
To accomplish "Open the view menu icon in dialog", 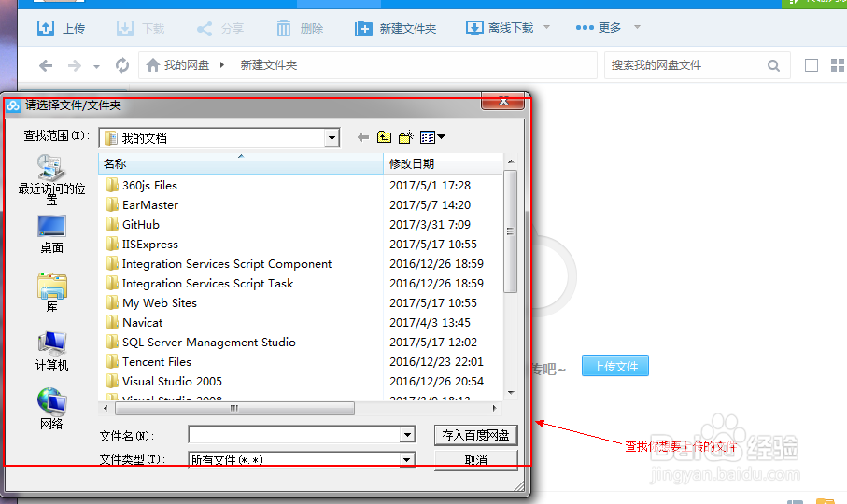I will [432, 137].
